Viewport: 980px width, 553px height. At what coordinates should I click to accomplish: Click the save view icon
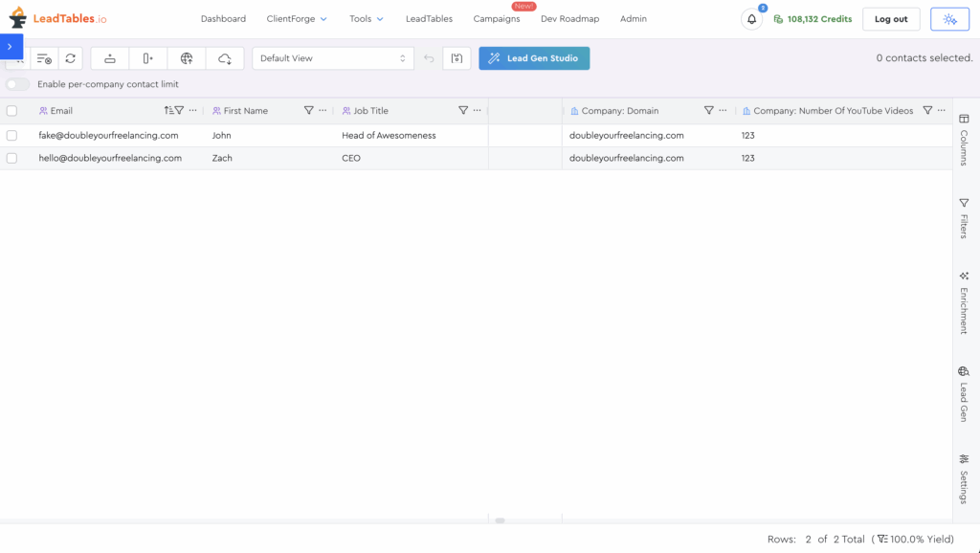457,58
